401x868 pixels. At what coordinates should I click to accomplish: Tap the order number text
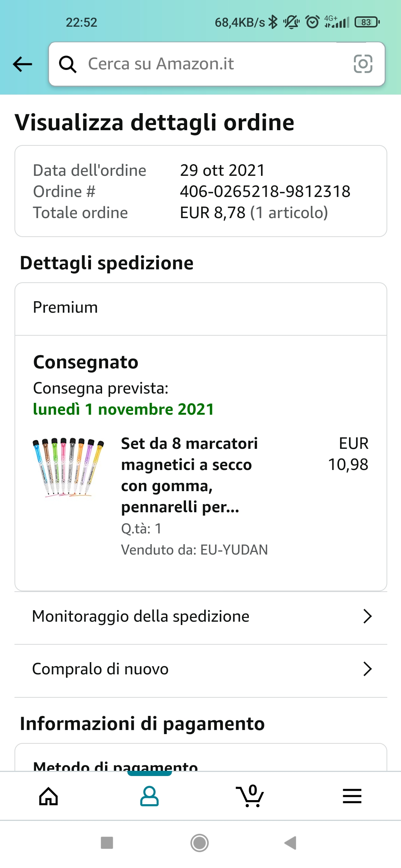click(265, 192)
